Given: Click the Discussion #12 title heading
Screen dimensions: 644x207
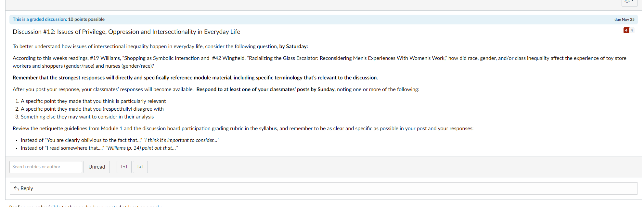Looking at the screenshot, I should tap(126, 32).
